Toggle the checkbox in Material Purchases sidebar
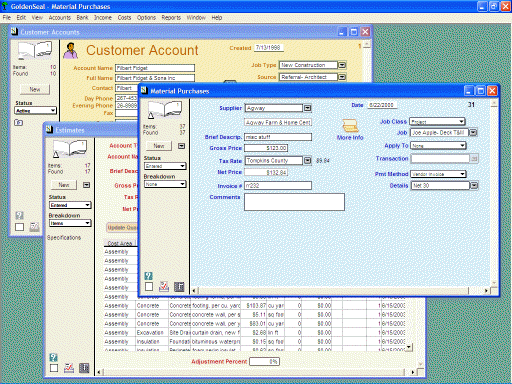 coord(149,287)
